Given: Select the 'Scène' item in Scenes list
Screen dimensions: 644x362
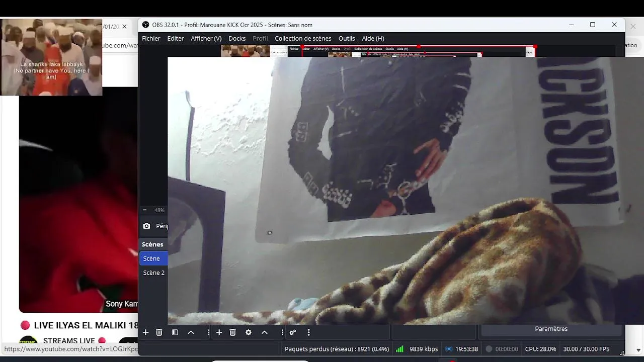Looking at the screenshot, I should 153,258.
